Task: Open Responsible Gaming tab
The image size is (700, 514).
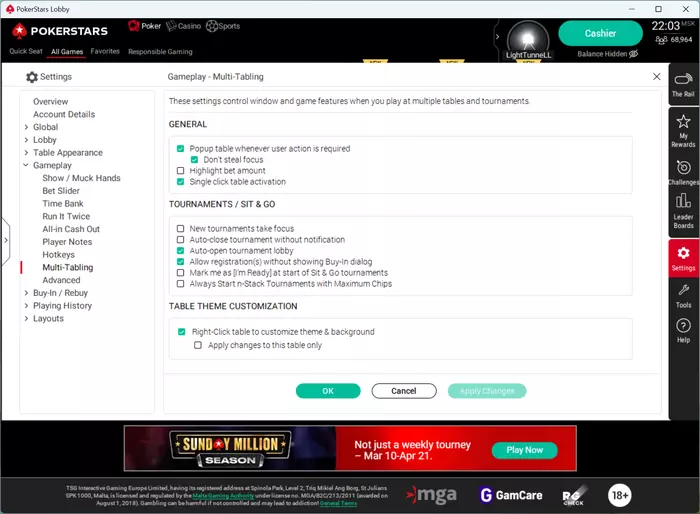Action: coord(160,52)
